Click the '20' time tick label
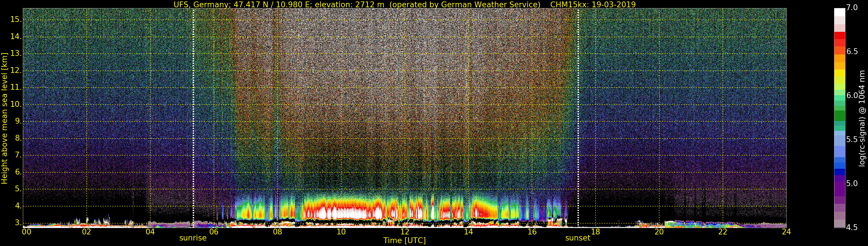 coord(659,232)
